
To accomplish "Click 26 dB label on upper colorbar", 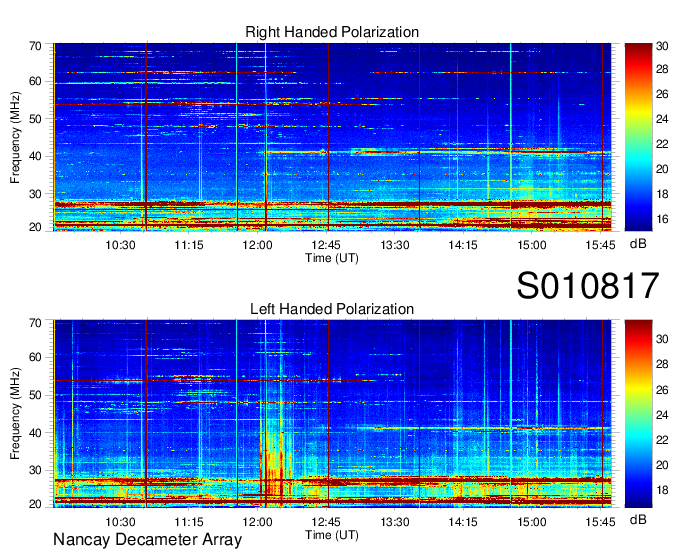I will [x=662, y=94].
